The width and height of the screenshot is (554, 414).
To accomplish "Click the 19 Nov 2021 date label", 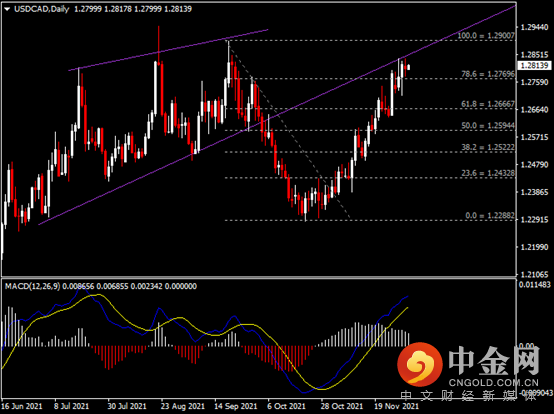I will click(x=396, y=406).
